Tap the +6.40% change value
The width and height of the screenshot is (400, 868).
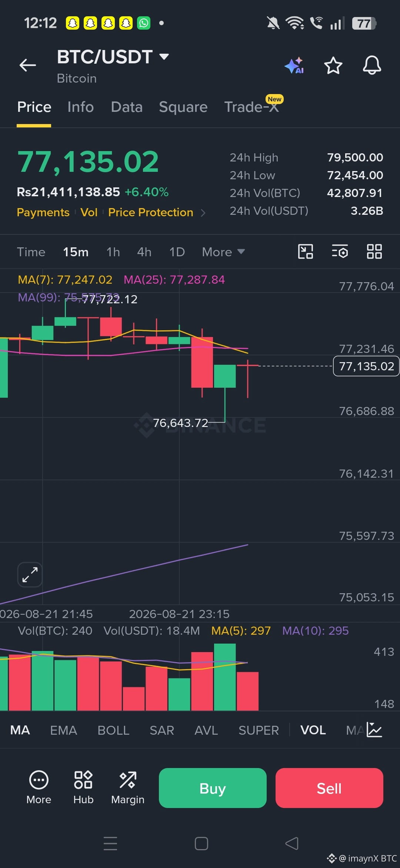coord(147,192)
